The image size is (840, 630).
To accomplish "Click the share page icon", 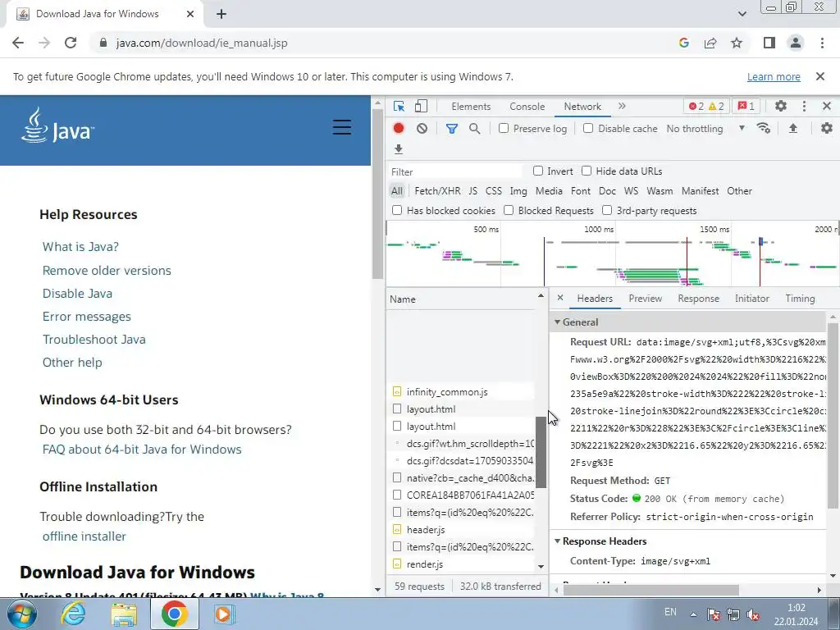I will (x=710, y=43).
